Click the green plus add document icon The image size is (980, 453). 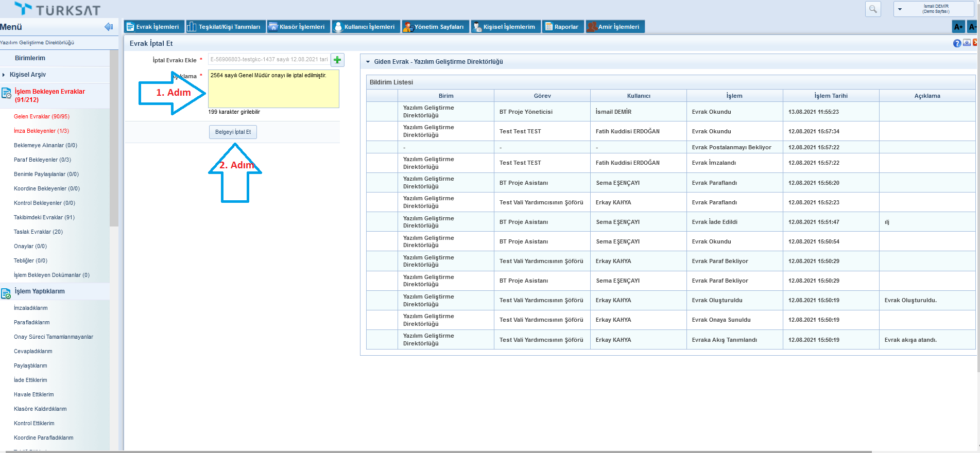coord(337,60)
